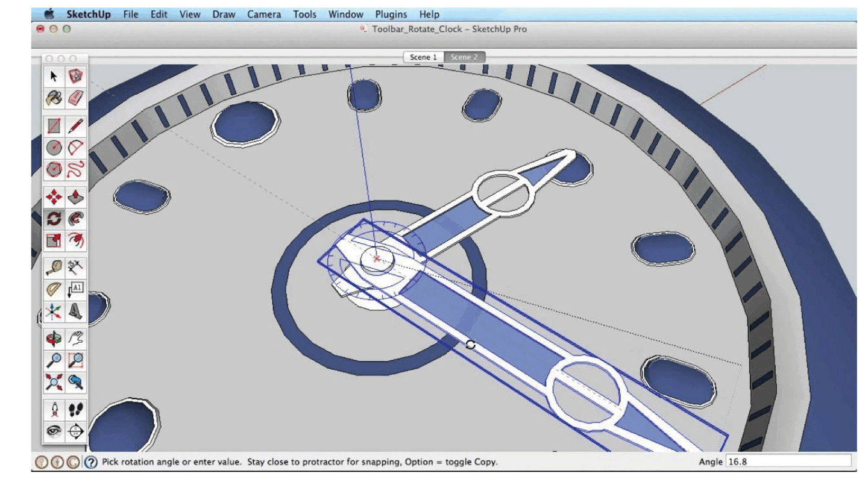The image size is (868, 488).
Task: Select the Offset tool
Action: point(75,240)
